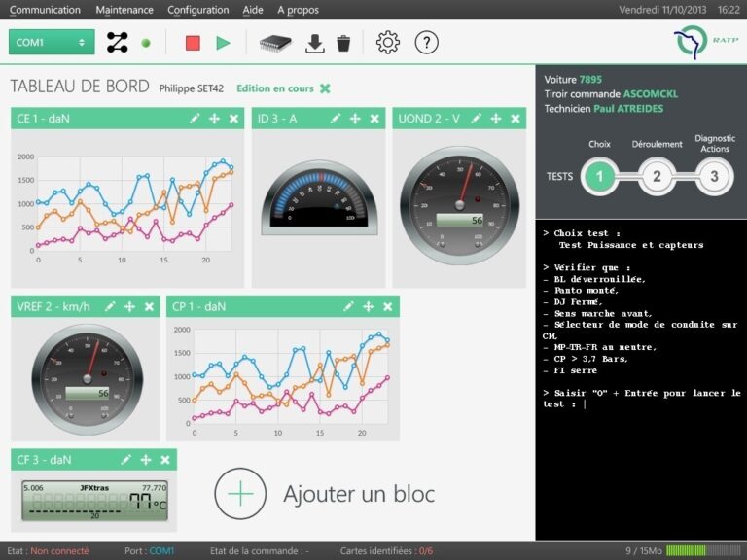
Task: Click inside the terminal at the test prompt
Action: [585, 404]
